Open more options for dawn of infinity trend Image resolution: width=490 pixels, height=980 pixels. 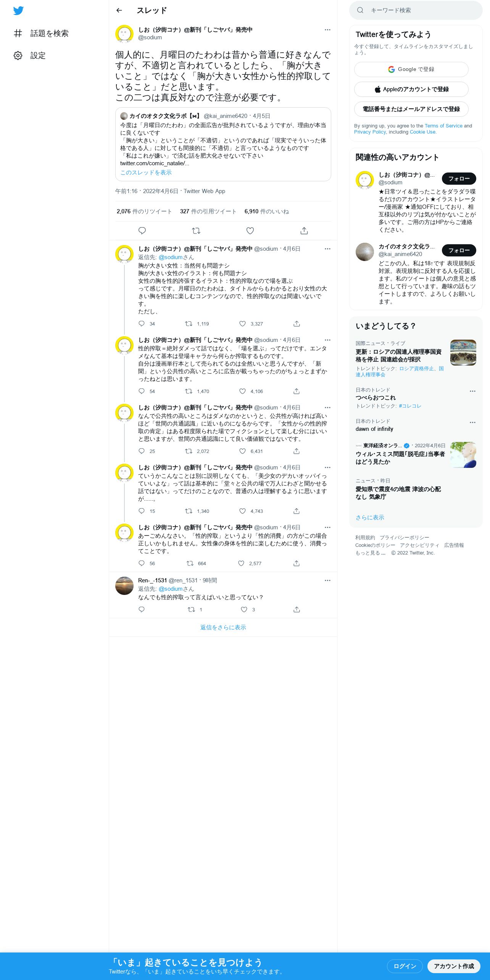click(x=472, y=422)
